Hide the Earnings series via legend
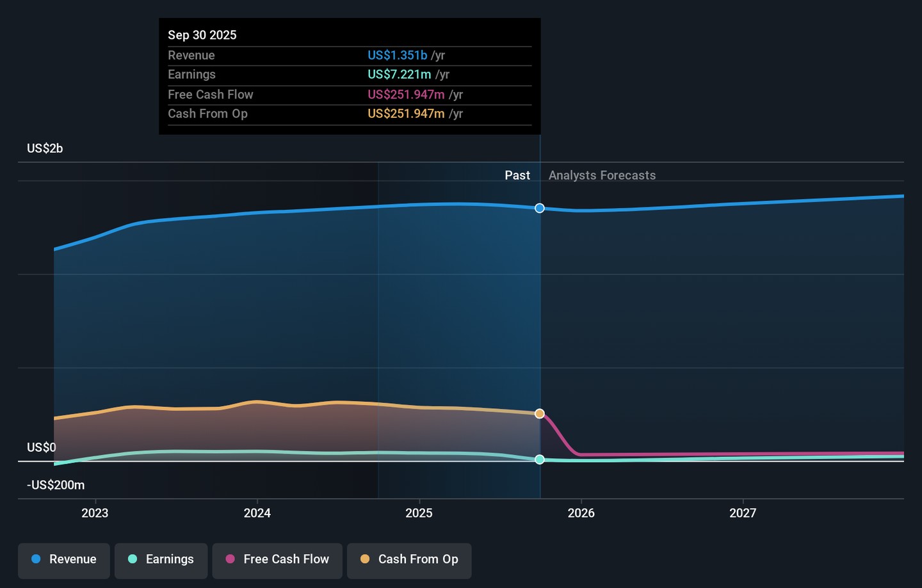Screen dimensions: 922x588 (x=161, y=560)
